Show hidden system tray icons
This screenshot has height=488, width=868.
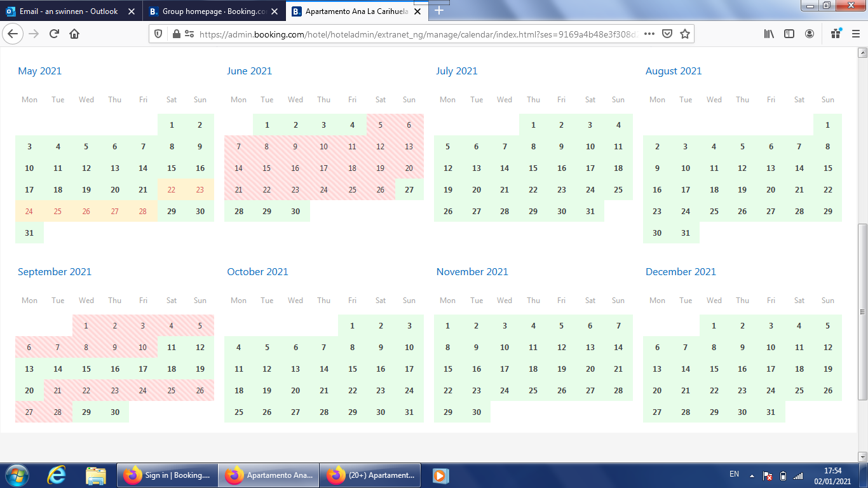point(752,475)
